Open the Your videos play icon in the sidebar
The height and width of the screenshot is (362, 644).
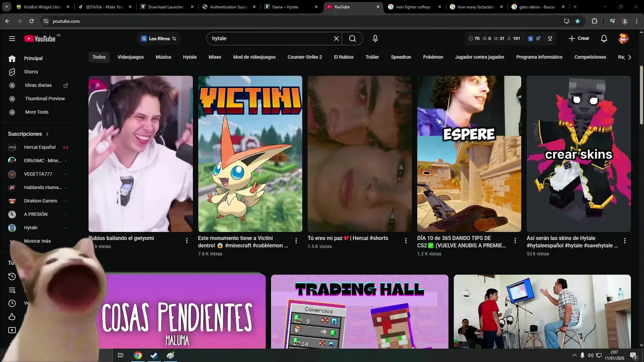tap(12, 330)
